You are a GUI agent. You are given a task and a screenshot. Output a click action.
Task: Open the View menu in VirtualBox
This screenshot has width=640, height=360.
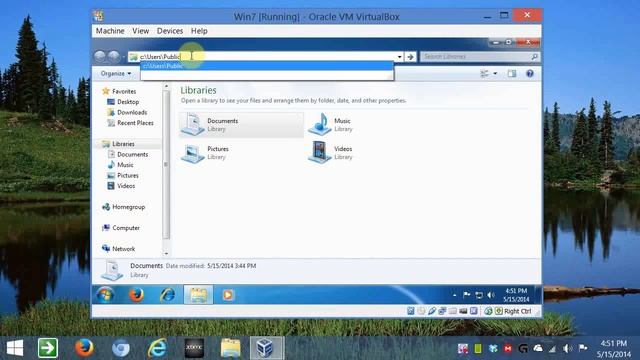(140, 31)
